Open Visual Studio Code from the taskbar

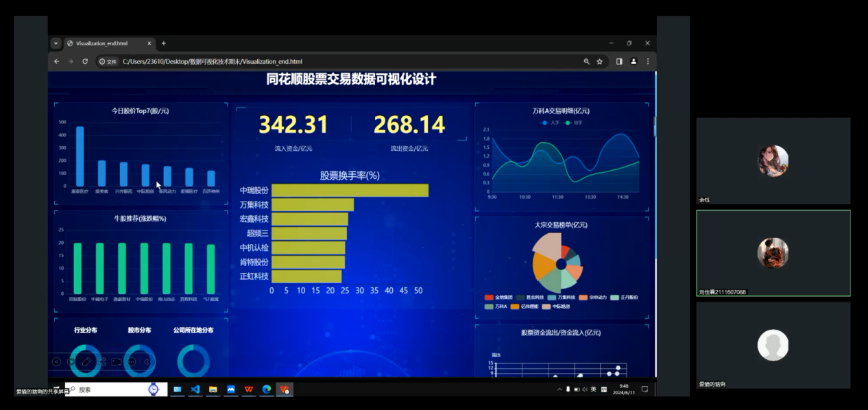[x=195, y=389]
